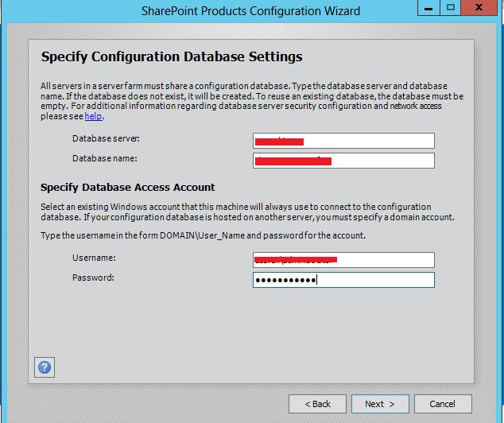Close the wizard with red X
Viewport: 504px width, 423px height.
pyautogui.click(x=479, y=8)
